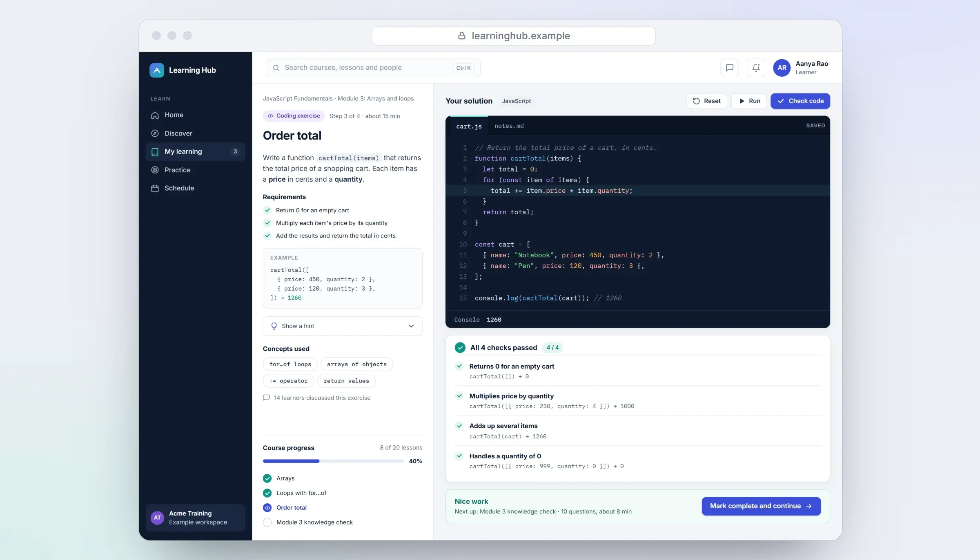The image size is (980, 560).
Task: Click the Add the results requirement checkmark
Action: click(x=267, y=236)
